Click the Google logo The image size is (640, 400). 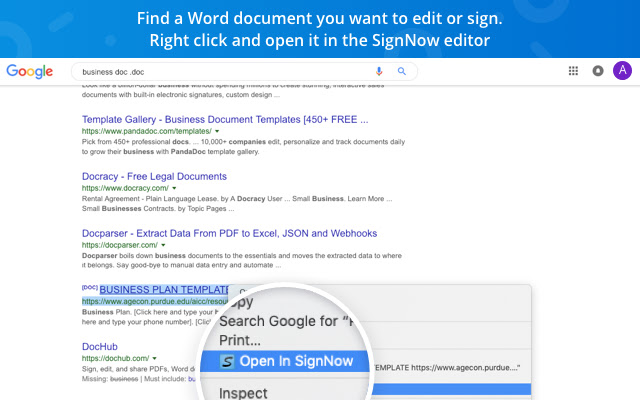[29, 71]
